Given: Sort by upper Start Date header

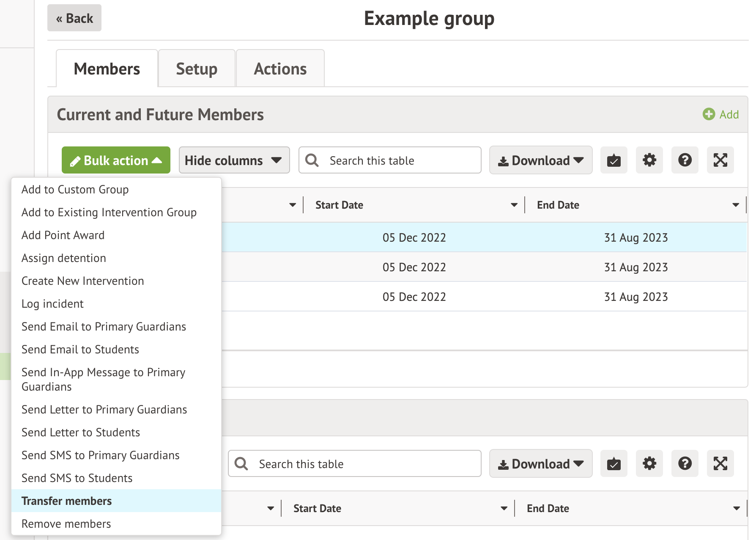Looking at the screenshot, I should pyautogui.click(x=339, y=205).
